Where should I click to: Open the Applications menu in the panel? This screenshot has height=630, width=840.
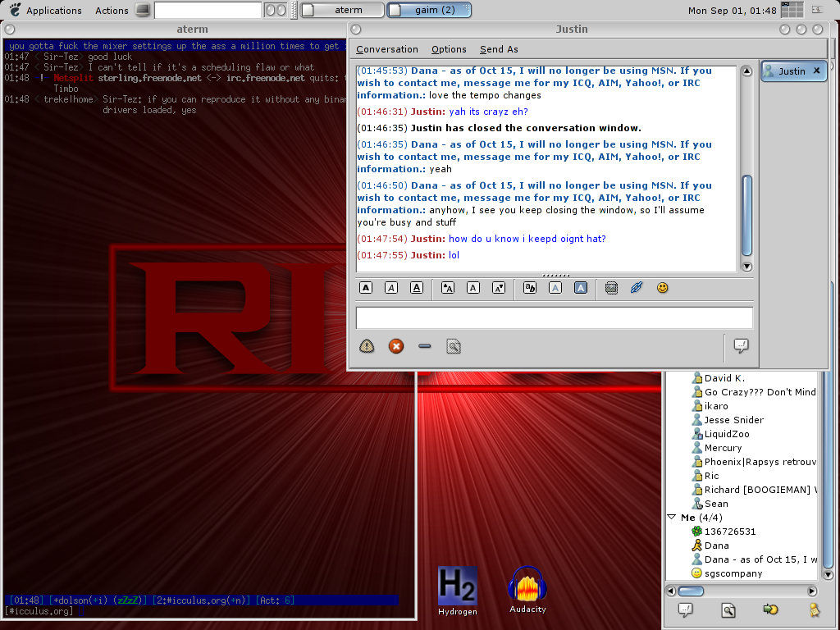click(53, 10)
